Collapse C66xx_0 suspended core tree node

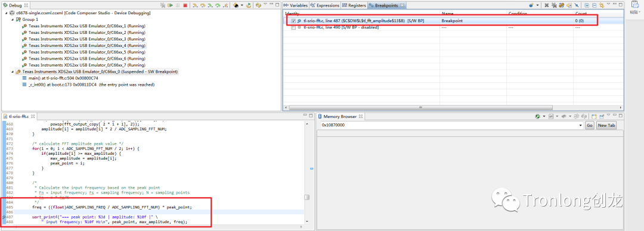[x=13, y=71]
